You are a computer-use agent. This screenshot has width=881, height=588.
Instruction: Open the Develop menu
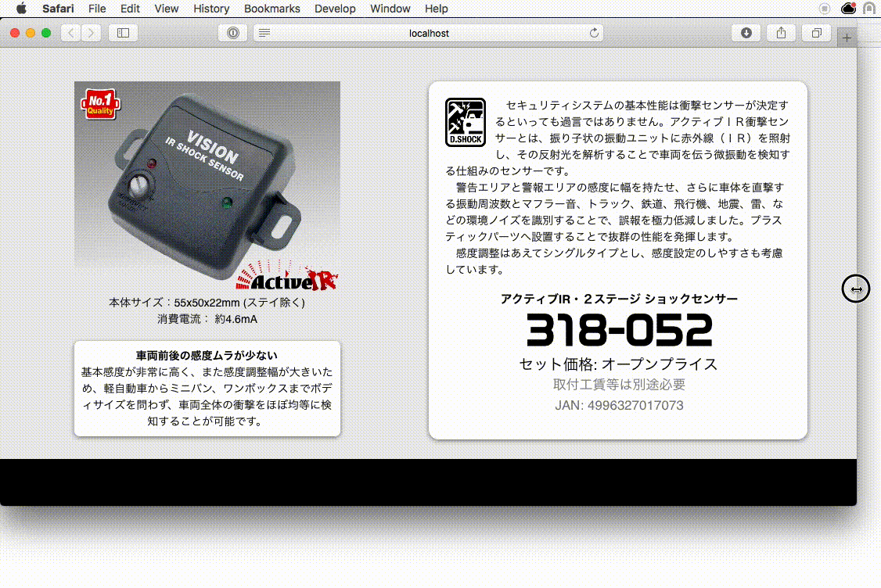click(335, 9)
